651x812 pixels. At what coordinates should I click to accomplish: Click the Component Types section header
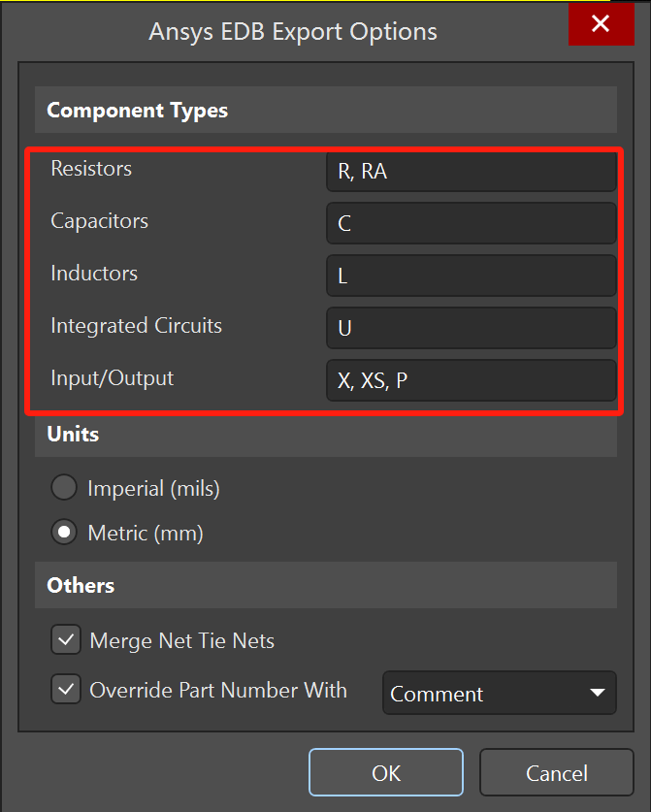point(137,111)
